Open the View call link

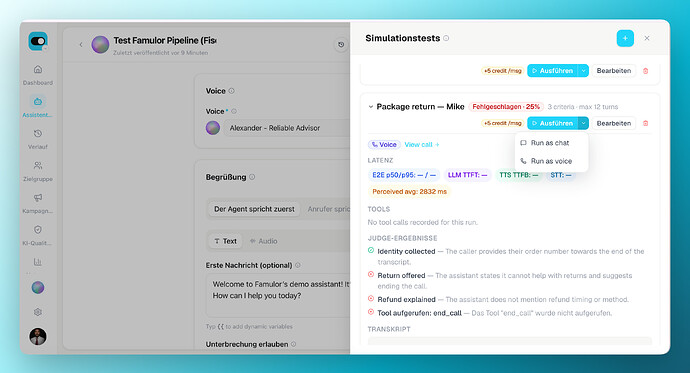click(x=422, y=145)
